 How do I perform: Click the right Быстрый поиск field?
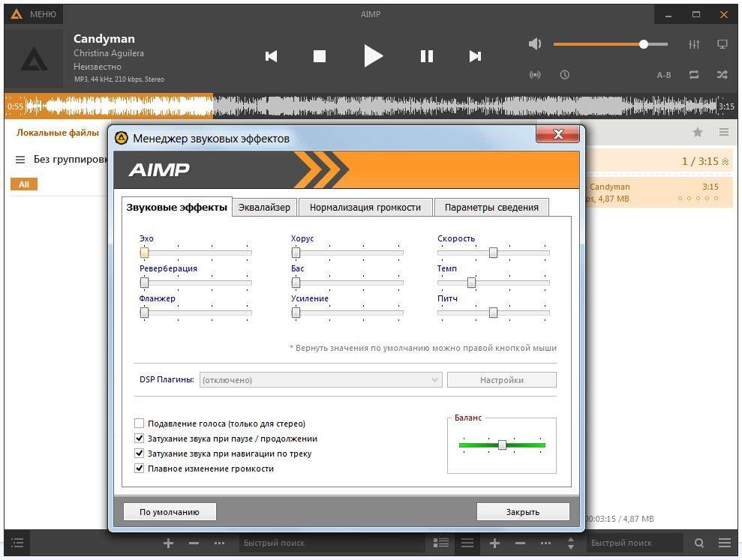coord(635,543)
